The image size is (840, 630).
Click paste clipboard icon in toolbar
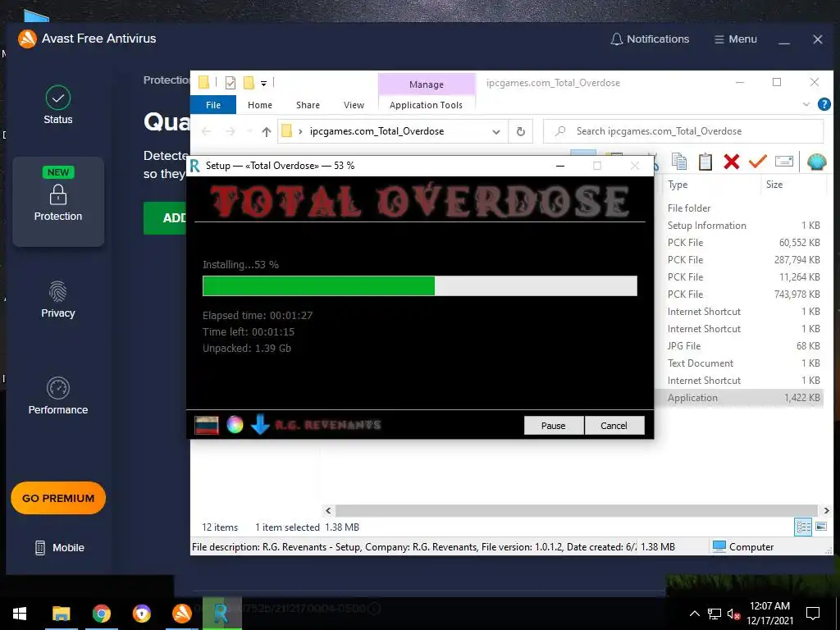click(x=705, y=162)
